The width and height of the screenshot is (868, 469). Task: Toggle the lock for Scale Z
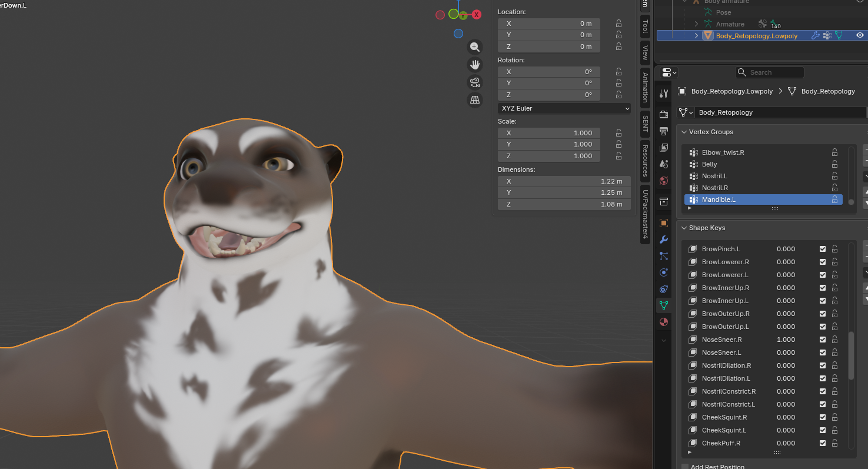(x=619, y=156)
